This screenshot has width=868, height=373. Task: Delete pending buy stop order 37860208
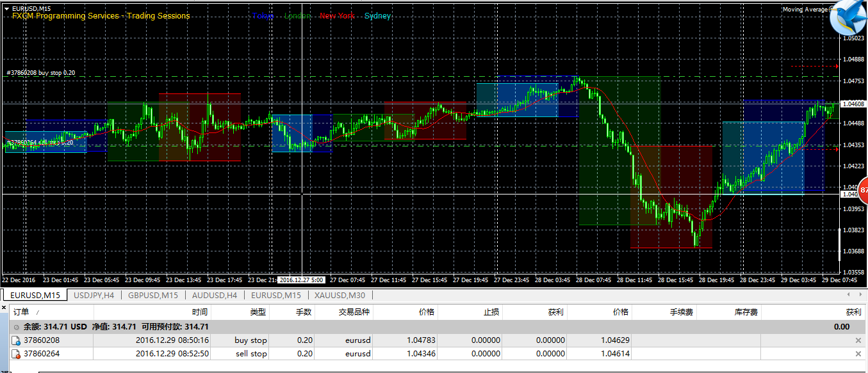[858, 340]
